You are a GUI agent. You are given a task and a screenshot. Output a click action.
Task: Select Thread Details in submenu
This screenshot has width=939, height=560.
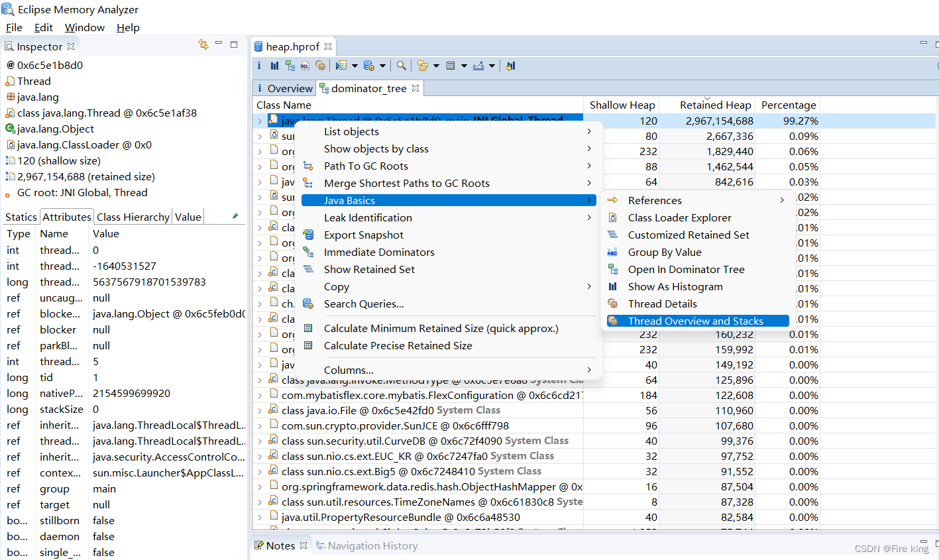698,304
